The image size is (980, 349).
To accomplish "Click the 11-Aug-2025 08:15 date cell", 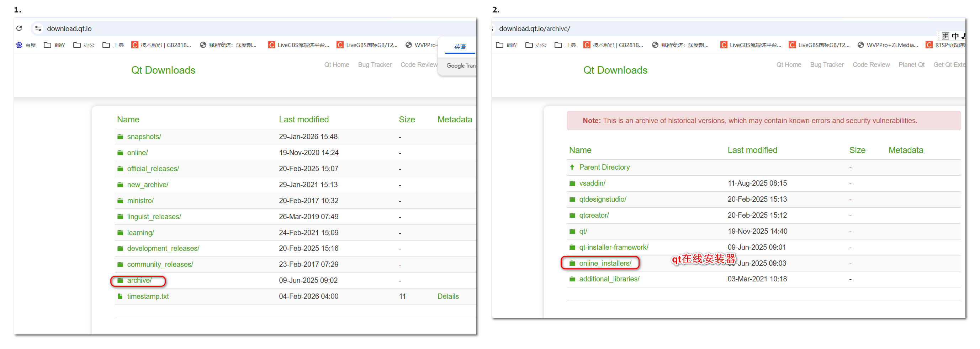I will point(757,184).
